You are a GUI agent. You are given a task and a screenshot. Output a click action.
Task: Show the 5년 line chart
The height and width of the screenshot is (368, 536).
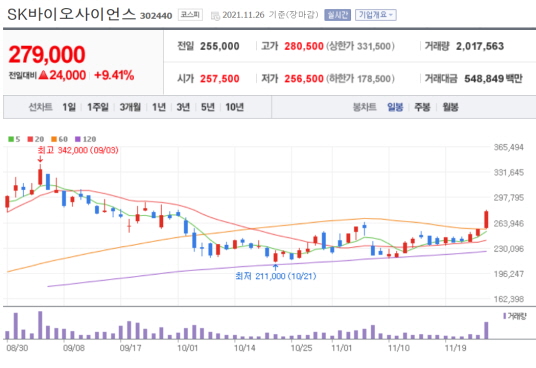point(207,107)
